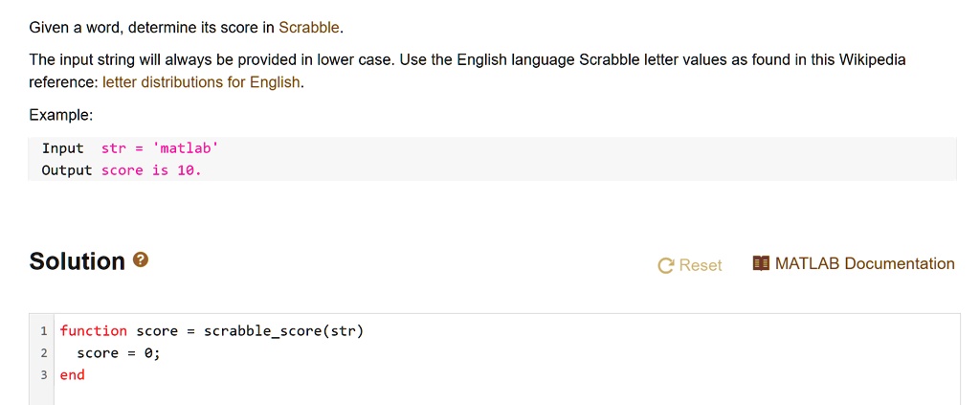Image resolution: width=980 pixels, height=405 pixels.
Task: Click the Reset text button
Action: pos(700,265)
